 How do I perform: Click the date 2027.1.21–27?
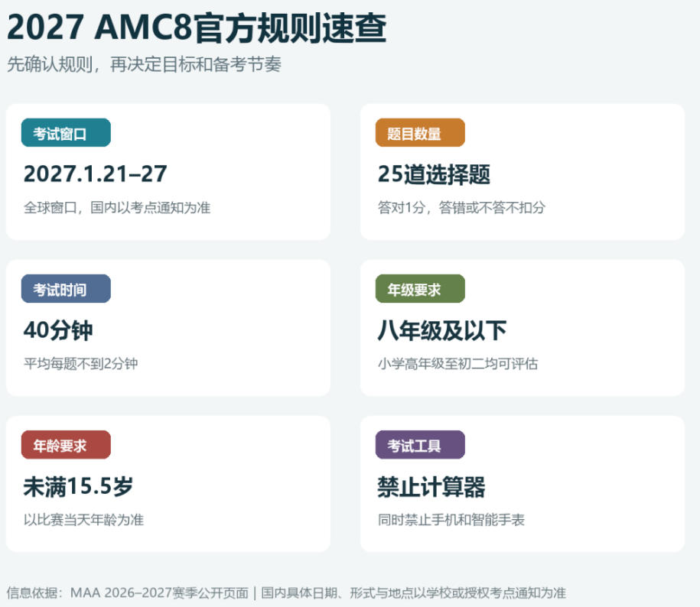pyautogui.click(x=95, y=174)
